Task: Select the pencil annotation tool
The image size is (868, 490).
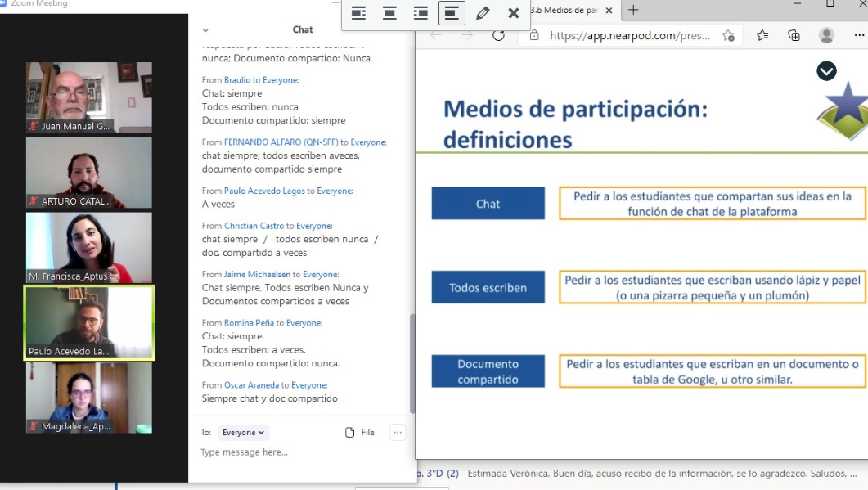Action: coord(483,13)
